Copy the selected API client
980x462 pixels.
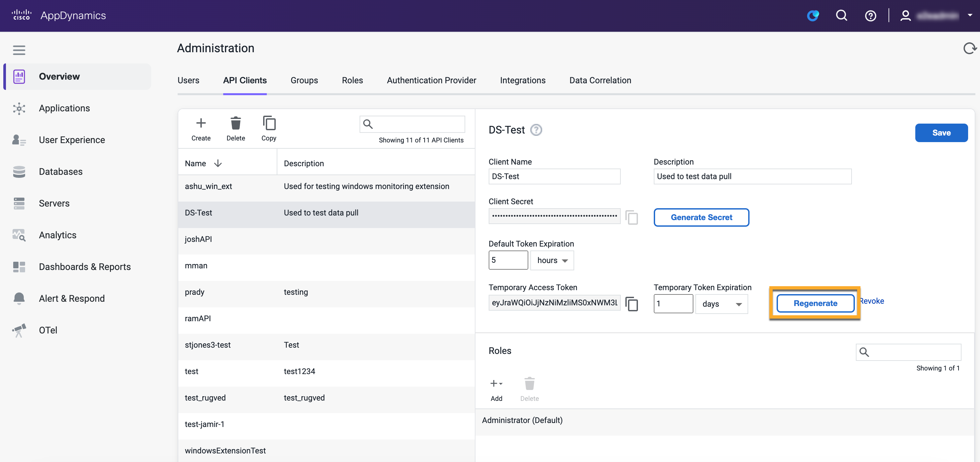(269, 123)
